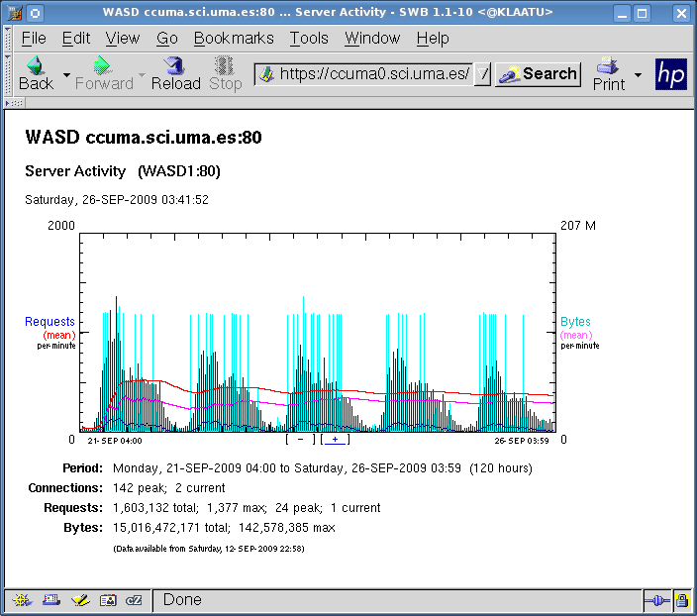Image resolution: width=697 pixels, height=616 pixels.
Task: Minimize the browser window
Action: [x=622, y=13]
